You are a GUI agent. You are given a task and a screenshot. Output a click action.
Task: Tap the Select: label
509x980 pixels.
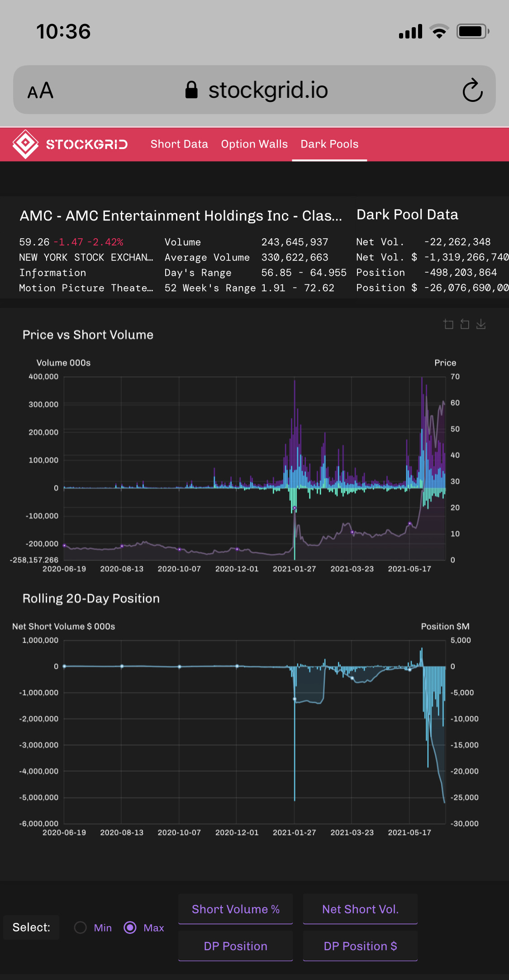click(x=31, y=927)
